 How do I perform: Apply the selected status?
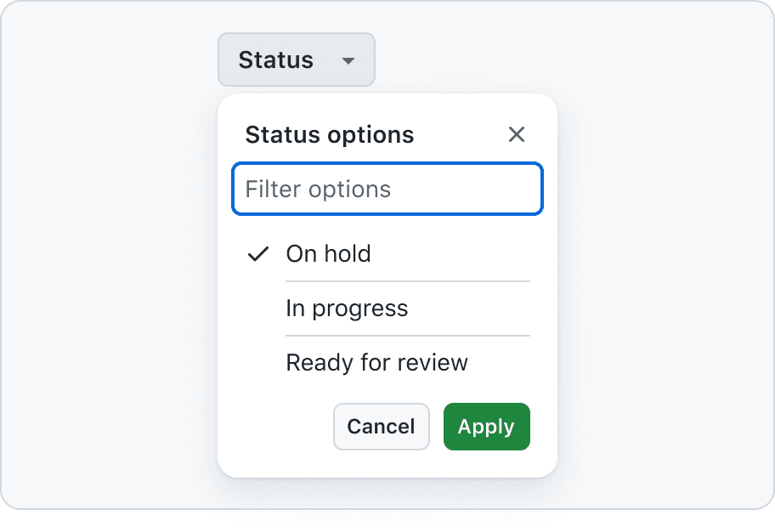tap(487, 427)
